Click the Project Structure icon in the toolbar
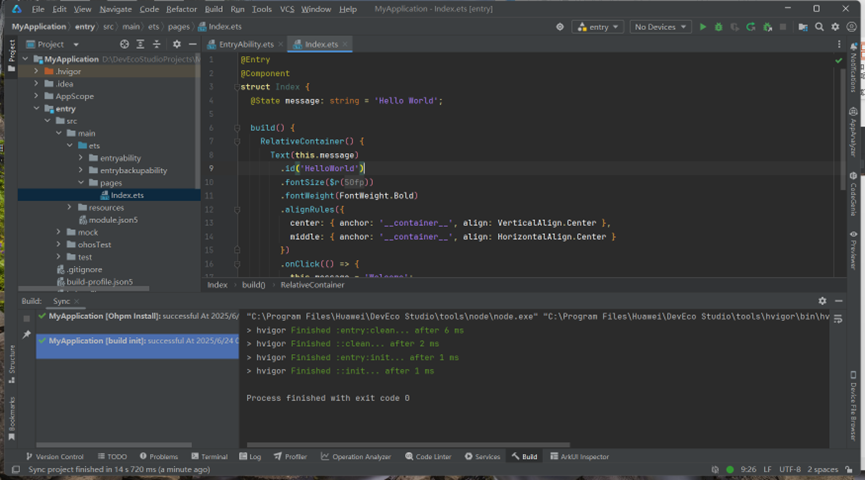Viewport: 865px width, 480px height. click(x=803, y=26)
